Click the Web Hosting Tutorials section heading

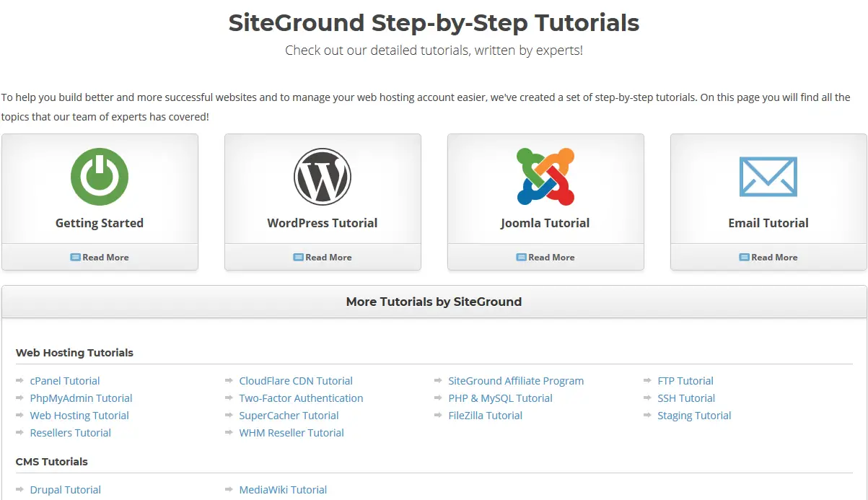(x=74, y=353)
